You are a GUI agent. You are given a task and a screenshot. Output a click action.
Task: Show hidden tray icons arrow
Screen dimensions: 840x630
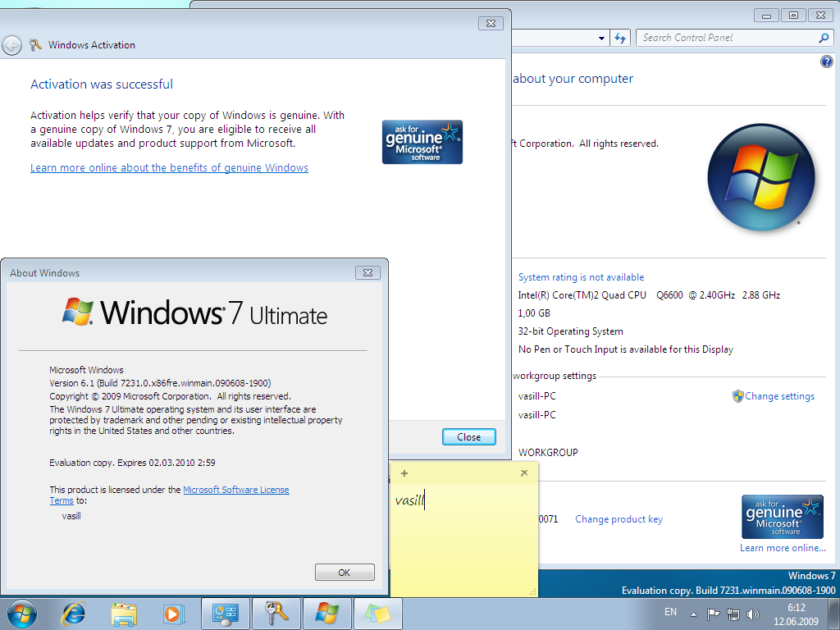coord(693,614)
